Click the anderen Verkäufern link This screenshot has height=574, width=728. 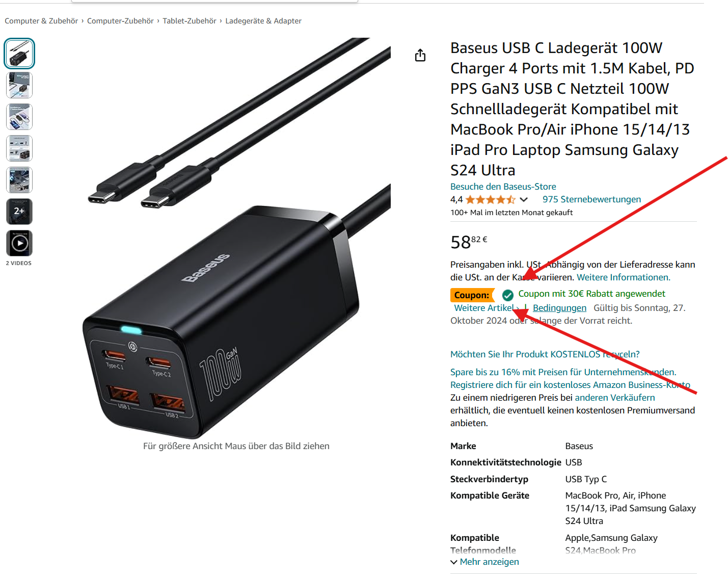click(615, 398)
